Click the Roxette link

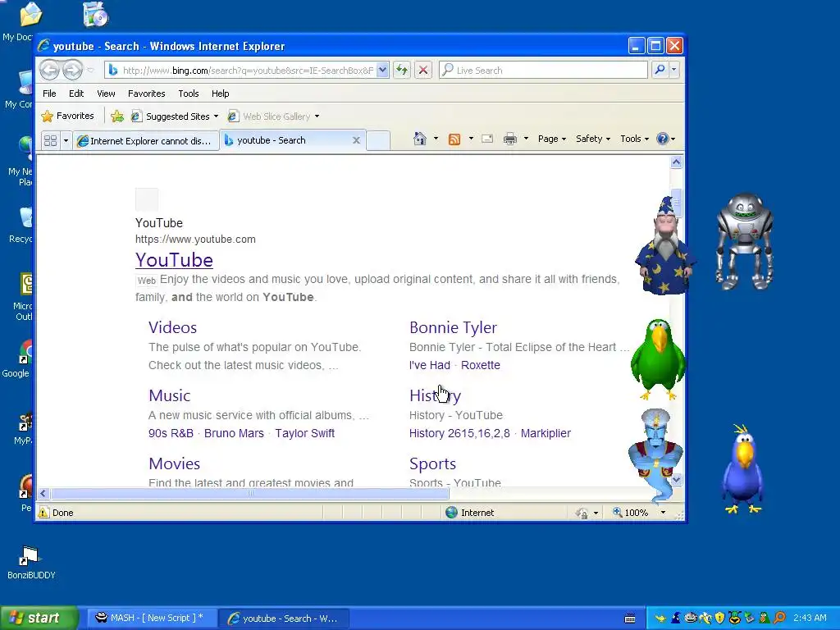pos(481,365)
